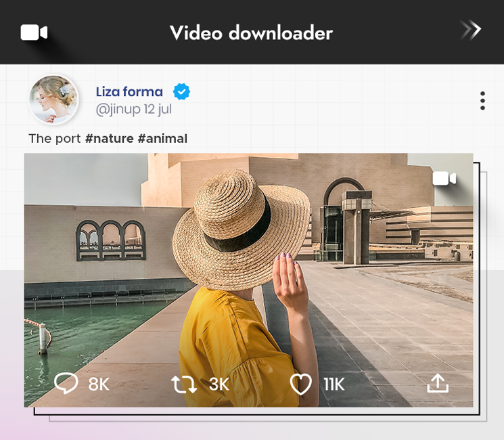Click the 3K retweets count
Image resolution: width=504 pixels, height=440 pixels.
[x=219, y=384]
